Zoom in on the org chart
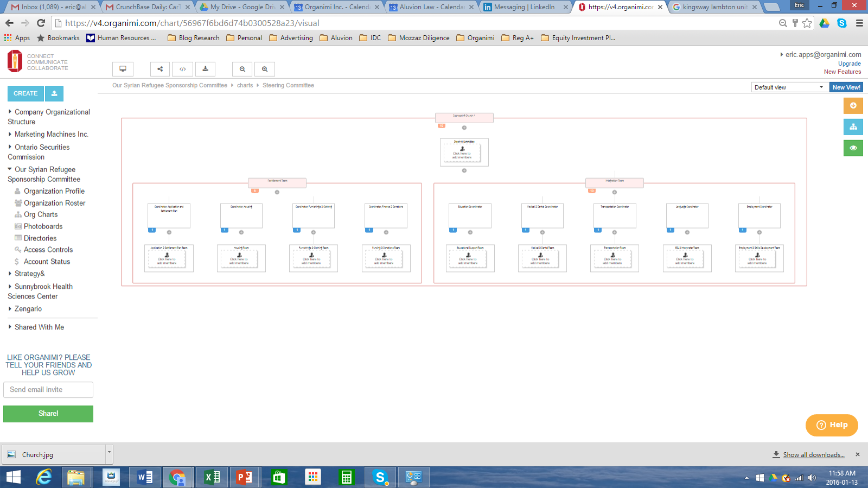The image size is (868, 488). 265,69
